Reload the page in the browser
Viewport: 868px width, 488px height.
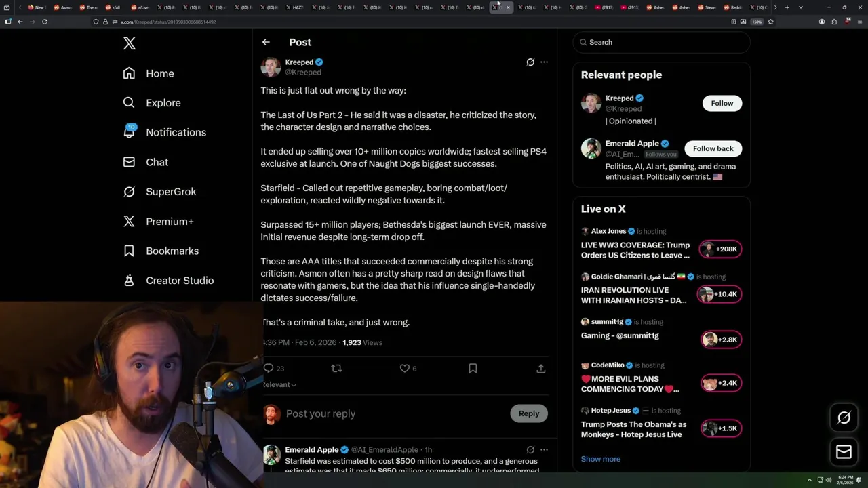click(x=45, y=22)
